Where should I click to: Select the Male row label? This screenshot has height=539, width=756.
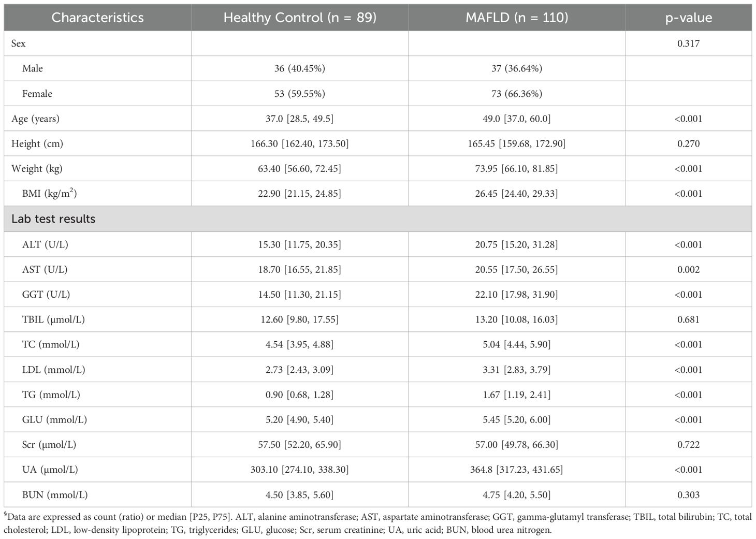33,68
